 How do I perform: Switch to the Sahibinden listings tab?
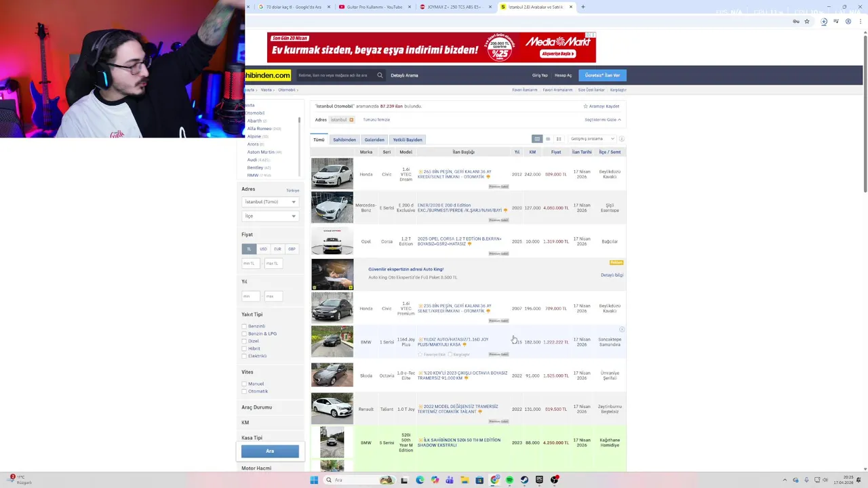tap(344, 140)
